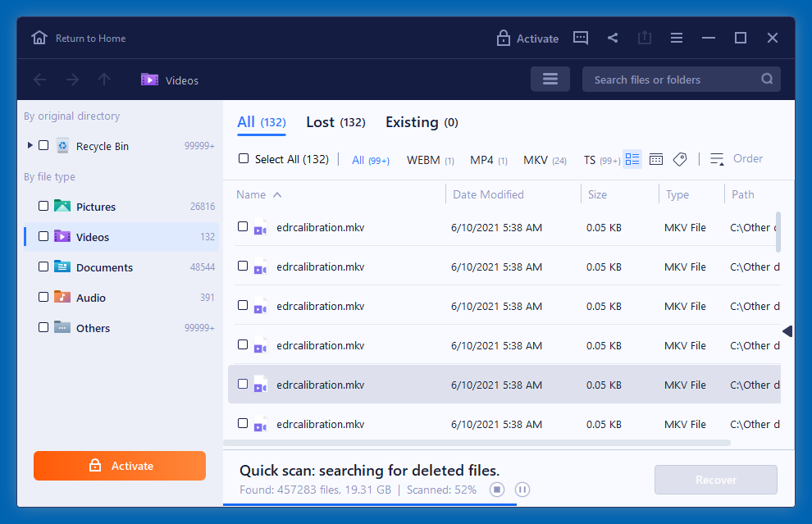Click the share icon in the title bar
The height and width of the screenshot is (524, 812).
(x=612, y=38)
